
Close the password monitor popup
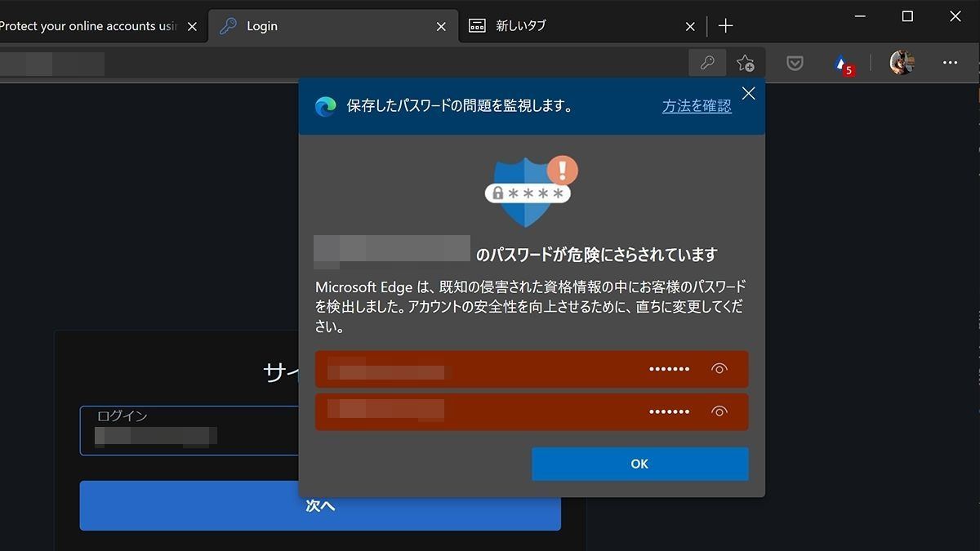(748, 93)
